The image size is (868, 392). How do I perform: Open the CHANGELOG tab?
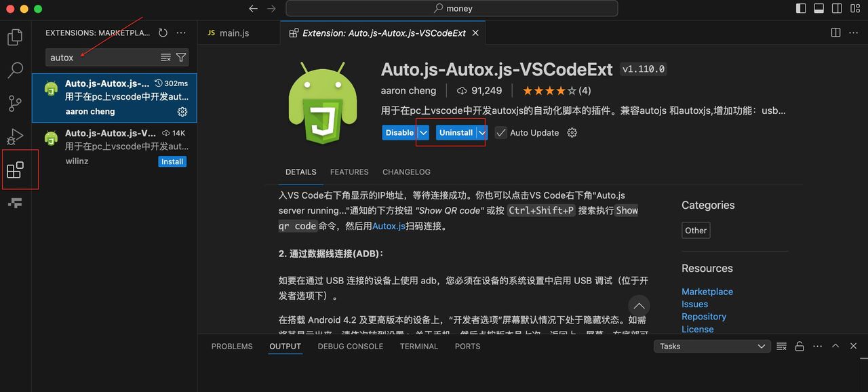click(406, 172)
